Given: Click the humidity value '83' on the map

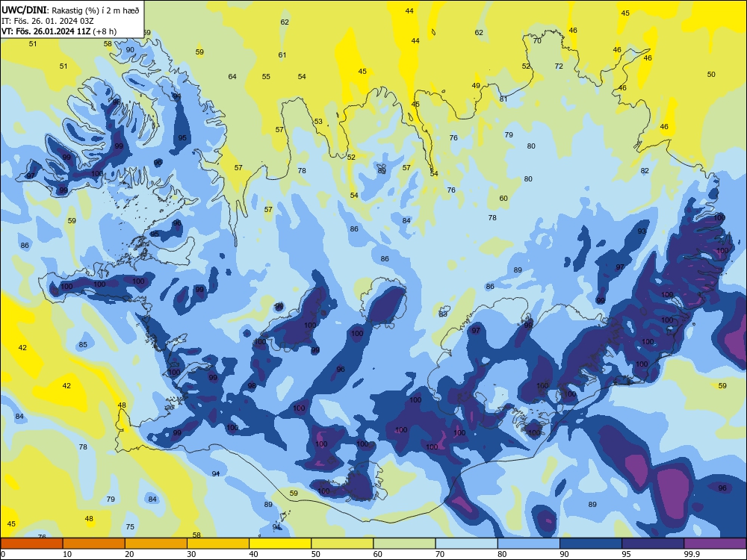Looking at the screenshot, I should pos(443,314).
